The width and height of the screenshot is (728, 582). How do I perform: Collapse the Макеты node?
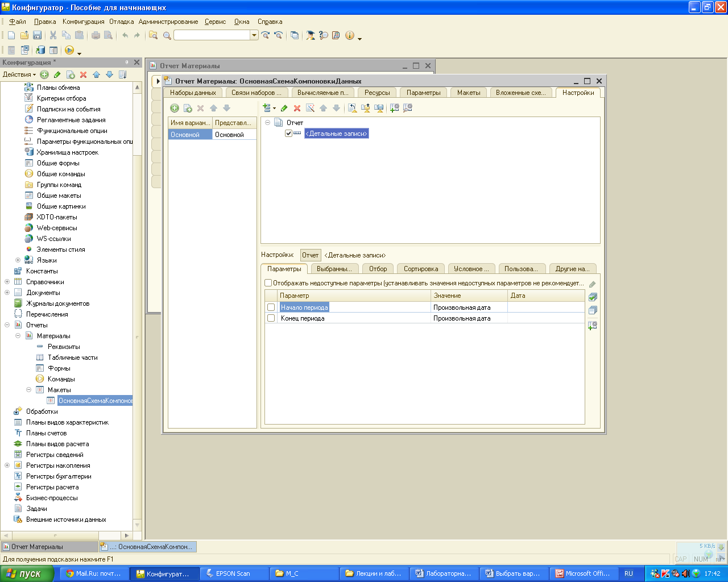28,390
